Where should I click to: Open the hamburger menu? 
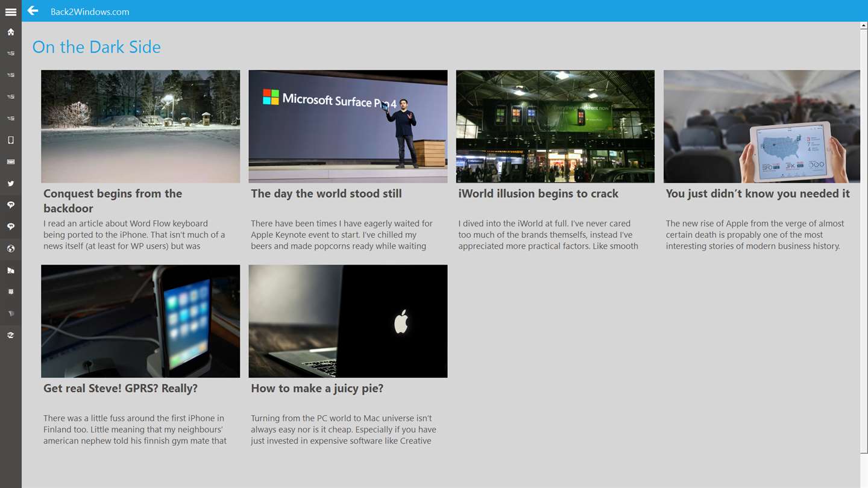point(11,11)
